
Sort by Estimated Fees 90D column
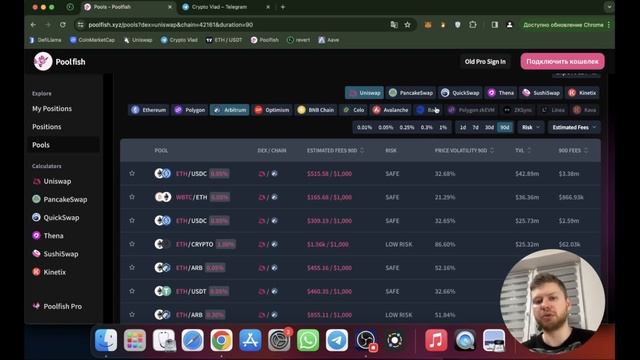click(x=336, y=151)
